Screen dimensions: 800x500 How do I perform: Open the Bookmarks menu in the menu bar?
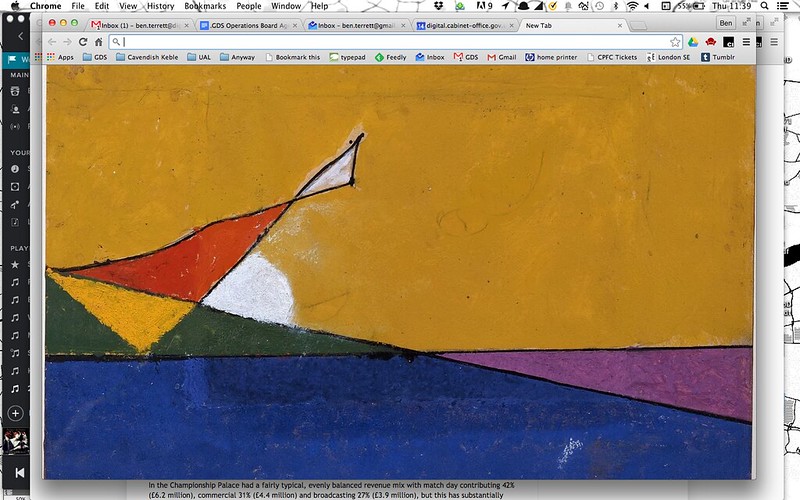tap(205, 6)
